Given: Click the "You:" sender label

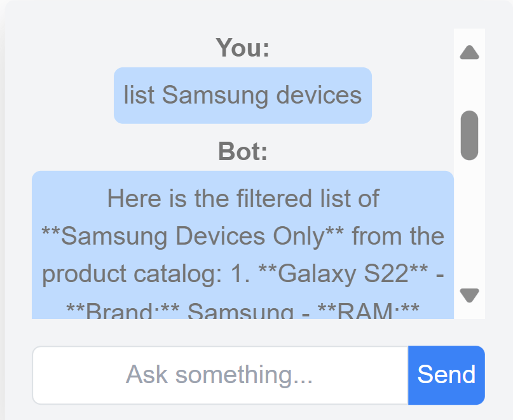Looking at the screenshot, I should pos(243,48).
